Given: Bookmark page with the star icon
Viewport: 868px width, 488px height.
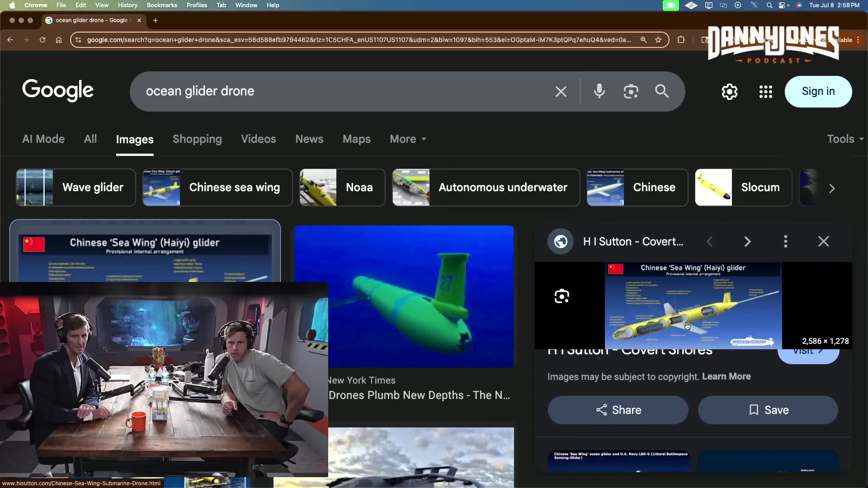Looking at the screenshot, I should coord(658,40).
